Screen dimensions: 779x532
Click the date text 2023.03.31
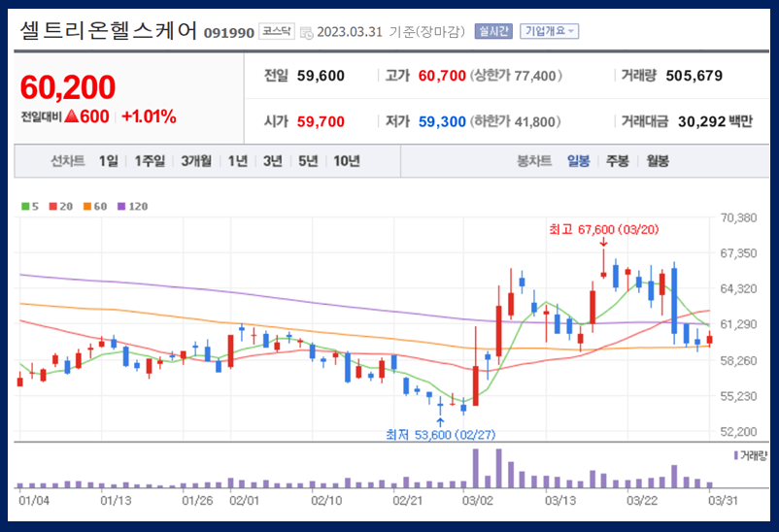[350, 32]
